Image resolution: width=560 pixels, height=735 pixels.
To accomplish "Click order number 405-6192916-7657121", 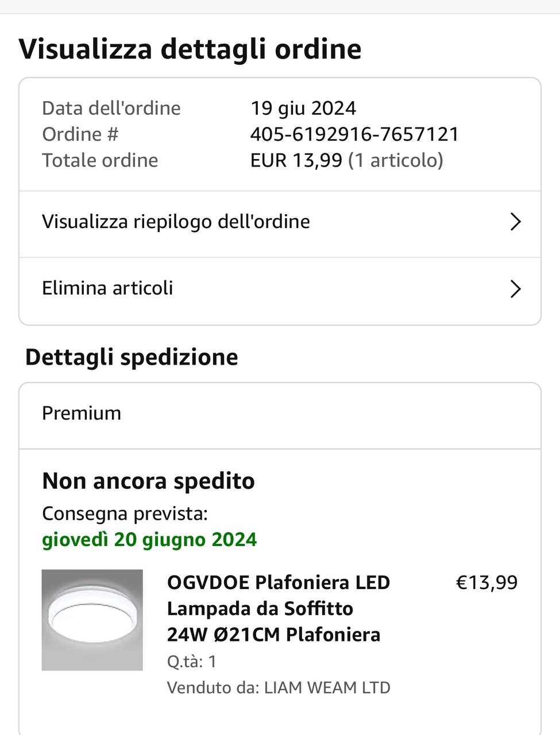I will (x=354, y=134).
